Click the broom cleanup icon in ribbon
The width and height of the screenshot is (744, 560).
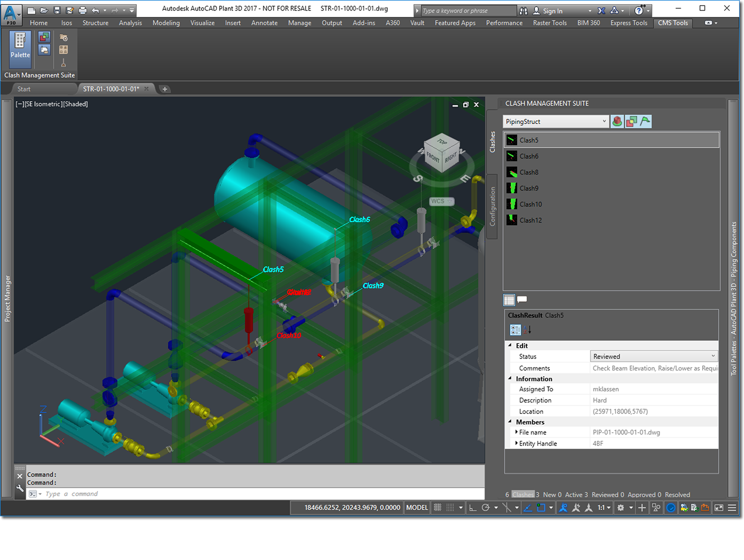click(x=64, y=63)
